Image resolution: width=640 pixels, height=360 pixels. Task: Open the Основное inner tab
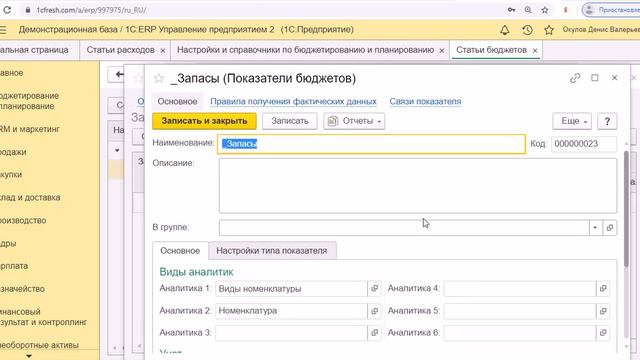pos(180,251)
